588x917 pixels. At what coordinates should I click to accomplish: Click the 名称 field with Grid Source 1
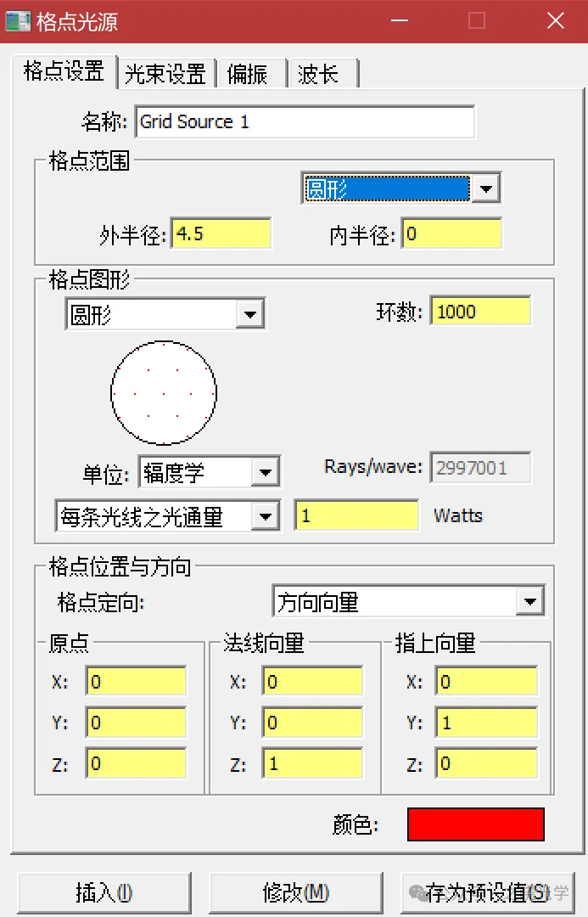click(305, 121)
